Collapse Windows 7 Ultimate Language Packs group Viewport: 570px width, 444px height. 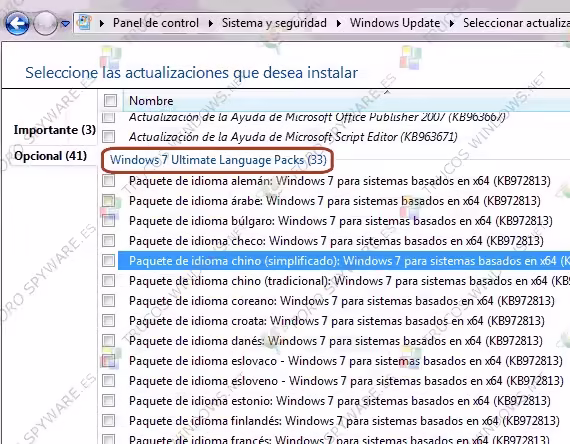click(218, 160)
